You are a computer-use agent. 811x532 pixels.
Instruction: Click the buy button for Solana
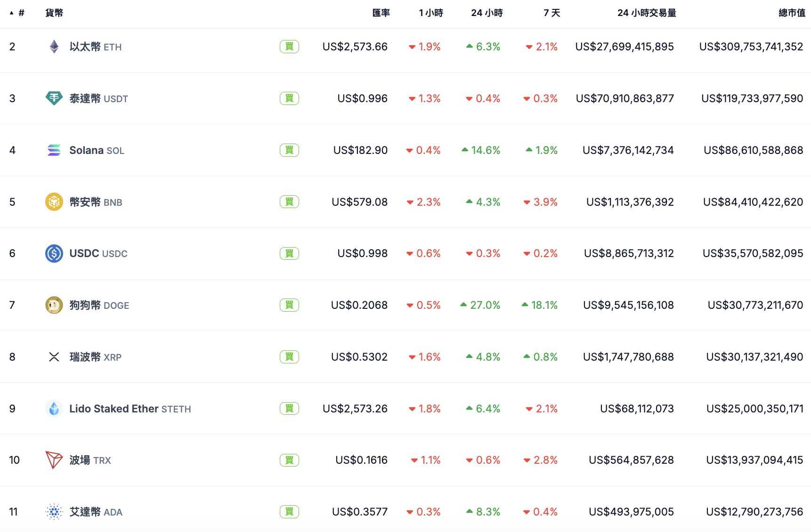pos(289,150)
